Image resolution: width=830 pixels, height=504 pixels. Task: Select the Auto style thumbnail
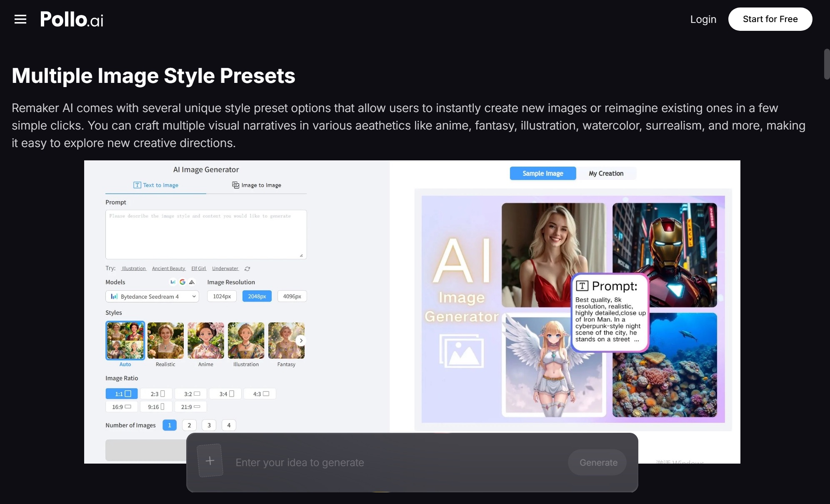pos(125,340)
